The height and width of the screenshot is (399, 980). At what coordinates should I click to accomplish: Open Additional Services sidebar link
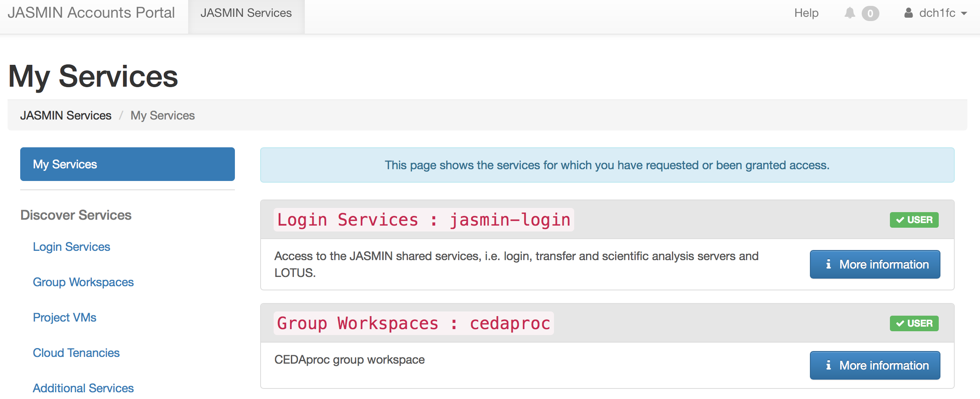[83, 388]
